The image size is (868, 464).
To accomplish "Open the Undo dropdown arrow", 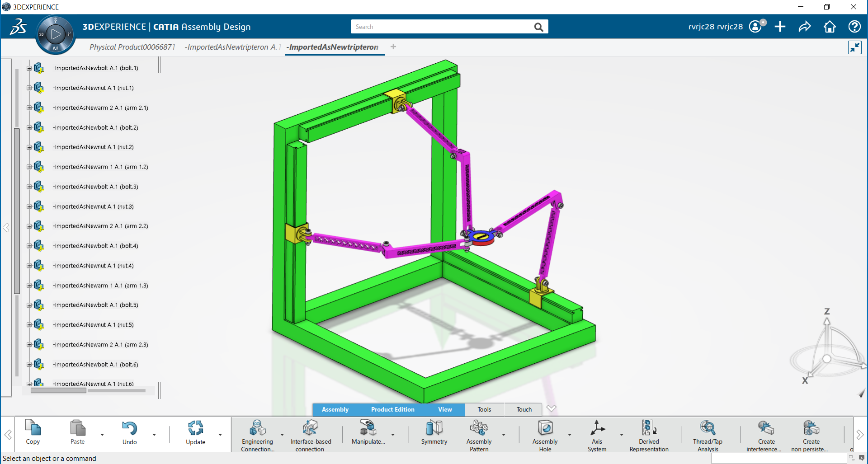I will click(154, 435).
